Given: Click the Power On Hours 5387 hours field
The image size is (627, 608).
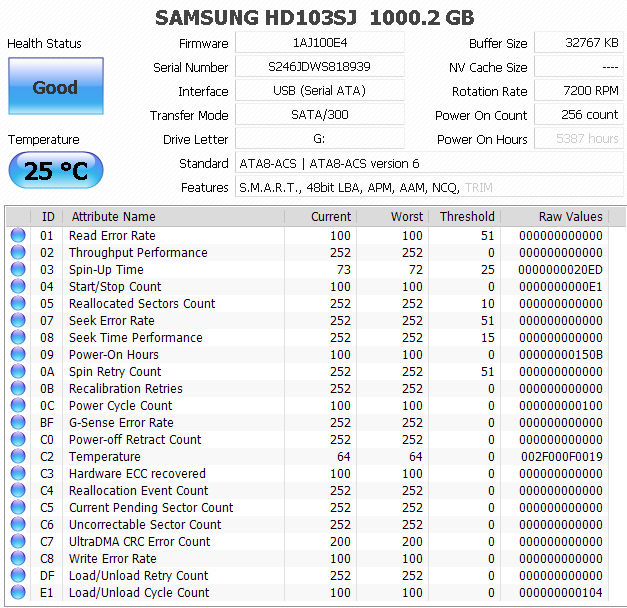Looking at the screenshot, I should (579, 138).
